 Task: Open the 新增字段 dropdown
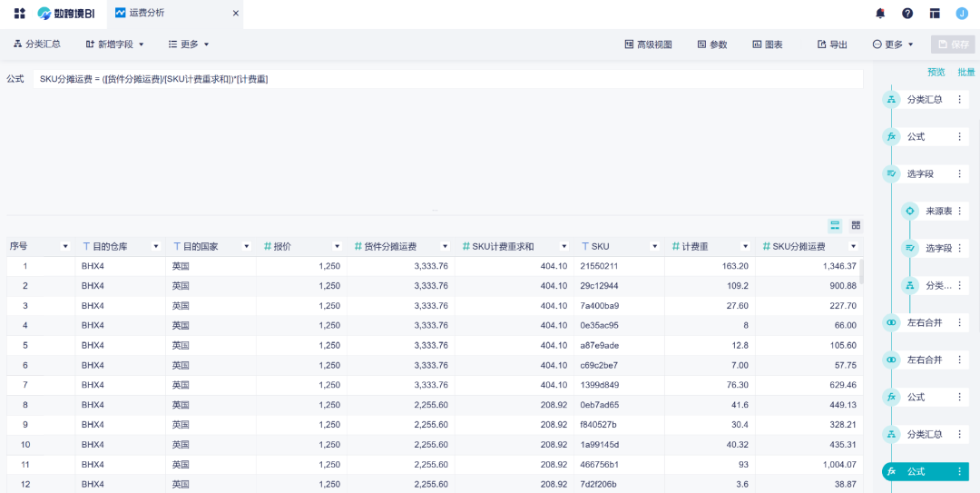click(114, 44)
